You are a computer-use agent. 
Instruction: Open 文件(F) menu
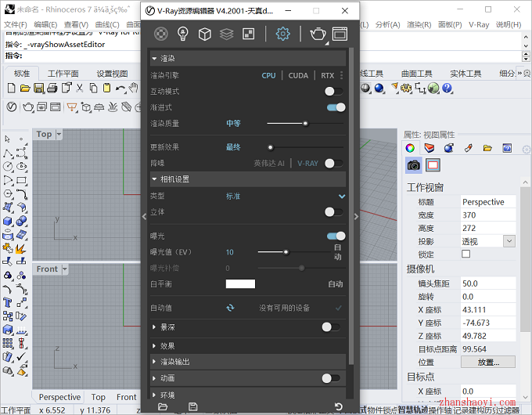point(16,24)
